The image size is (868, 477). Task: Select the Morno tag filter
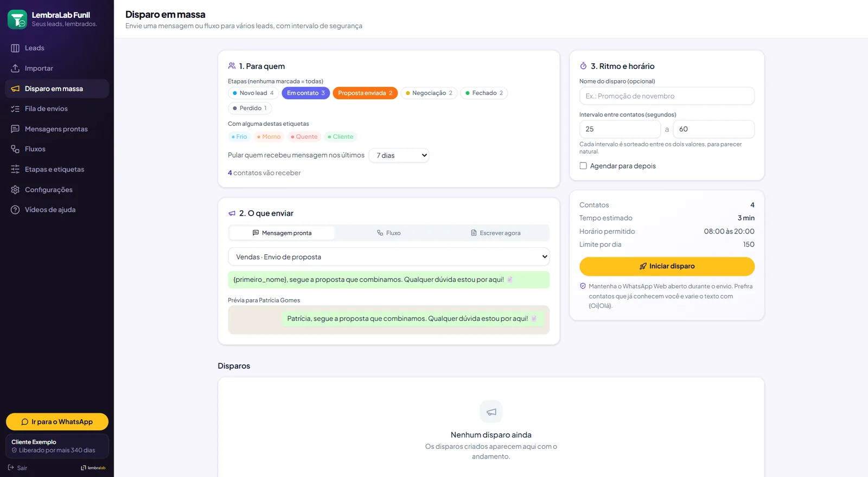[x=269, y=137]
